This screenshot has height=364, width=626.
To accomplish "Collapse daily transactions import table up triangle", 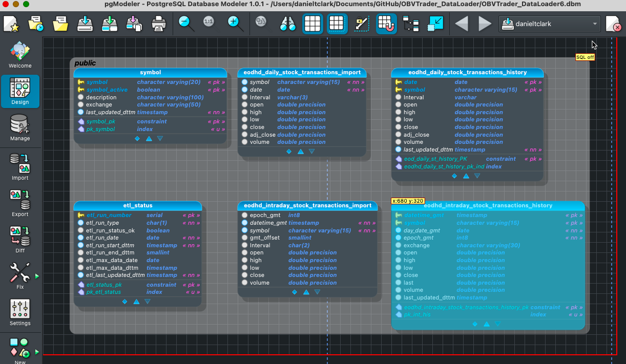I will pos(301,152).
